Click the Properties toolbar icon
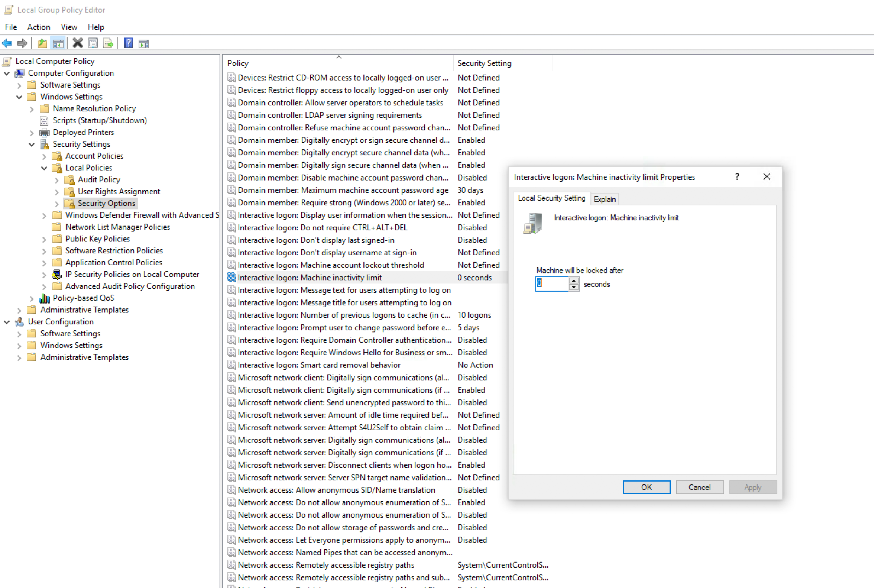The width and height of the screenshot is (874, 588). [93, 43]
